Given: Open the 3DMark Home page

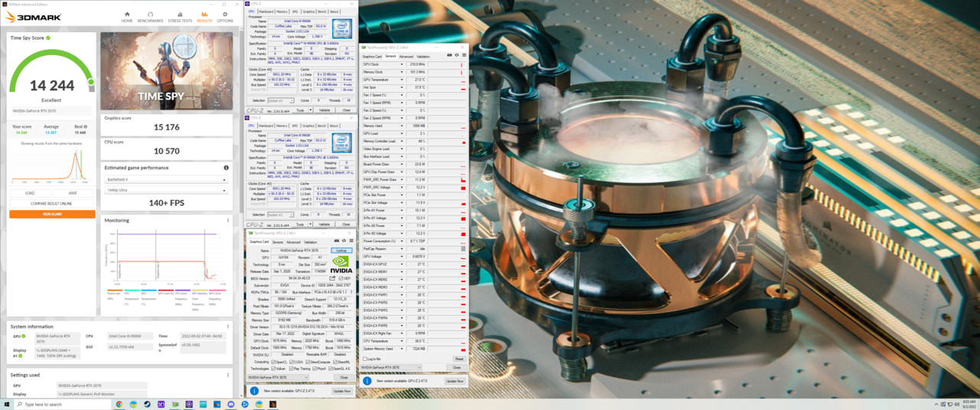Looking at the screenshot, I should click(x=127, y=17).
